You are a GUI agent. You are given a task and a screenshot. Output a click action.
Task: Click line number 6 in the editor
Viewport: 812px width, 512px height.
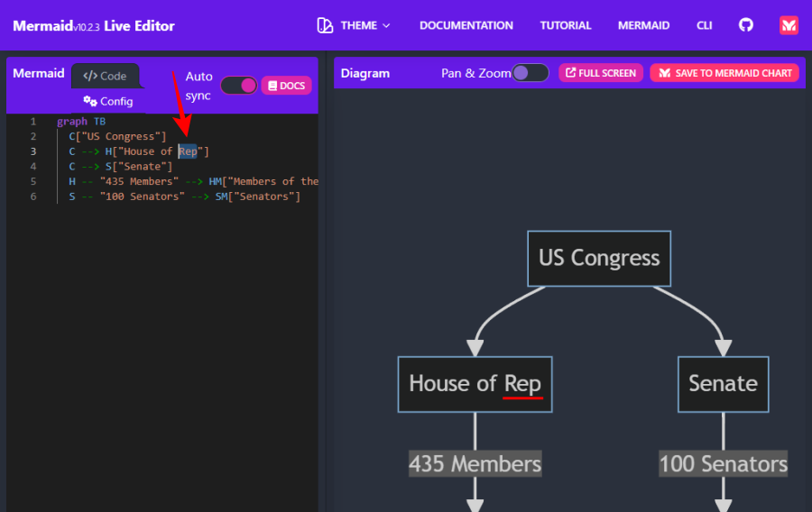[33, 197]
